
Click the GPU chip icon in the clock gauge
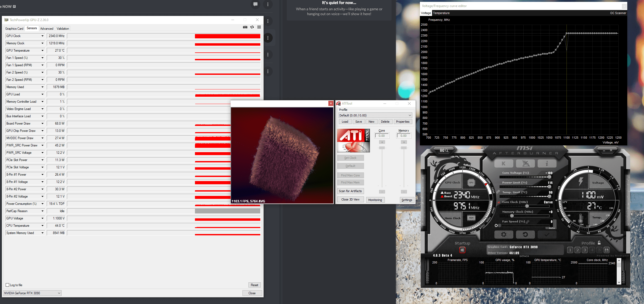(x=471, y=182)
